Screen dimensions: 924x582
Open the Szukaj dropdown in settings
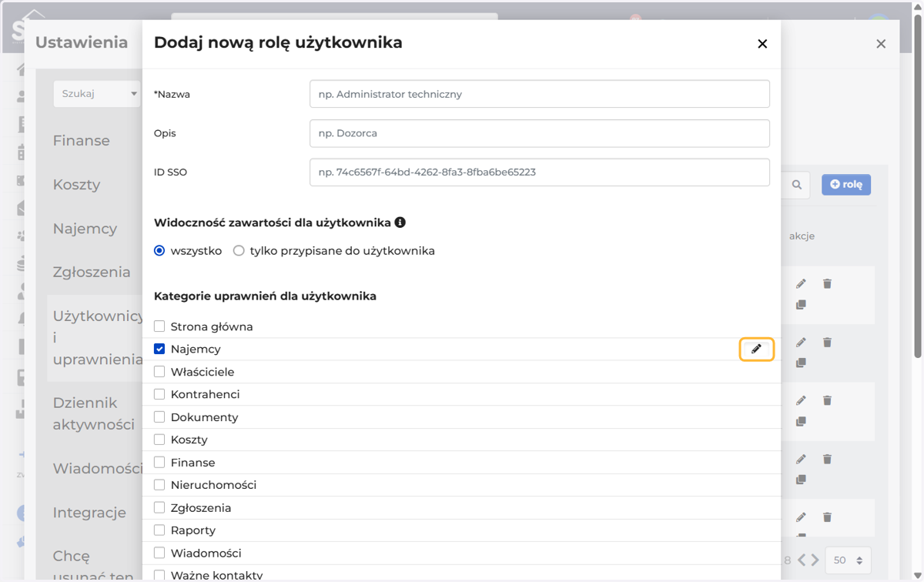97,94
